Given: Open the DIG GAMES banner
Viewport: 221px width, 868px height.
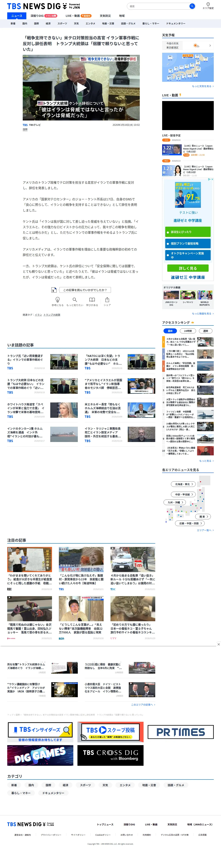Looking at the screenshot, I should coord(40,755).
